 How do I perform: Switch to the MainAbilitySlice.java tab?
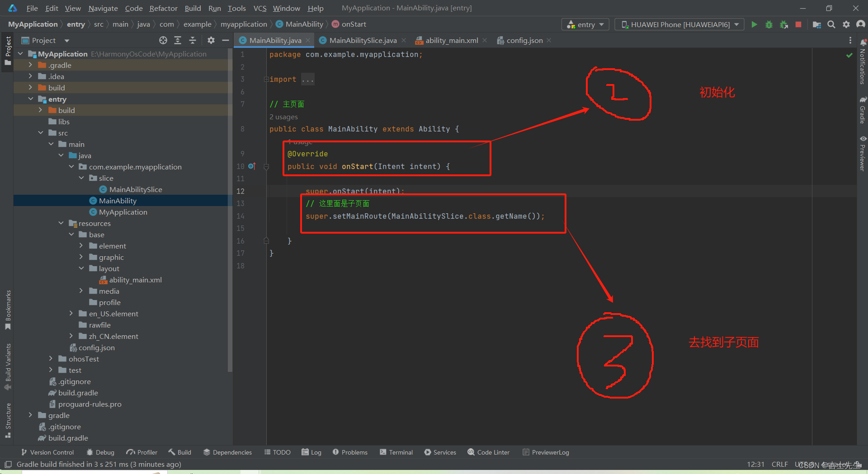pyautogui.click(x=363, y=40)
